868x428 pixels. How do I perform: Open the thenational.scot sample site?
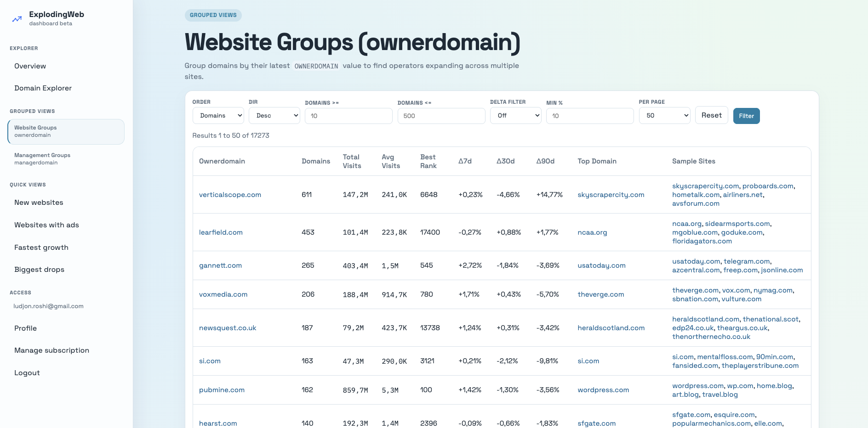pos(771,319)
